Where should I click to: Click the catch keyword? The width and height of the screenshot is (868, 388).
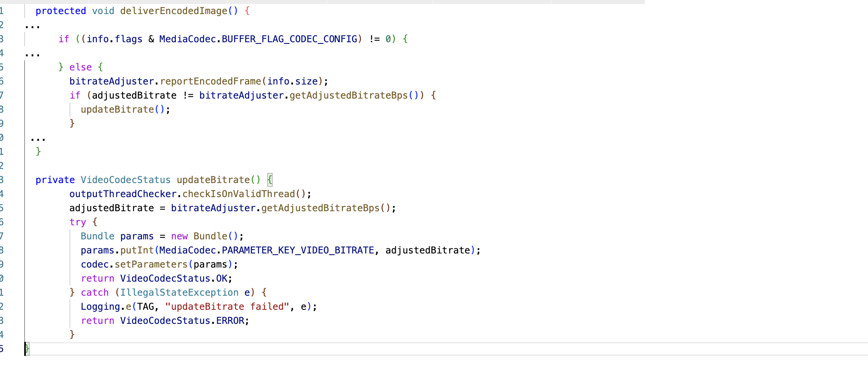(x=95, y=293)
